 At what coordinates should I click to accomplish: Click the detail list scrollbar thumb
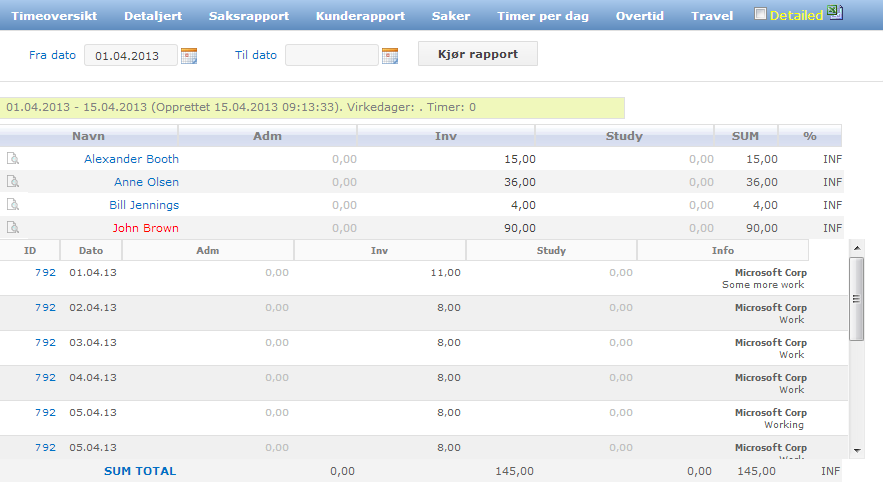pyautogui.click(x=856, y=298)
